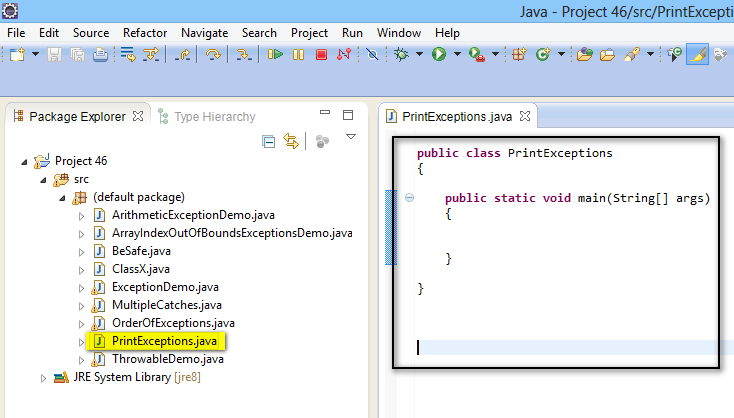This screenshot has height=418, width=734.
Task: Click the New Java Package icon
Action: 519,54
